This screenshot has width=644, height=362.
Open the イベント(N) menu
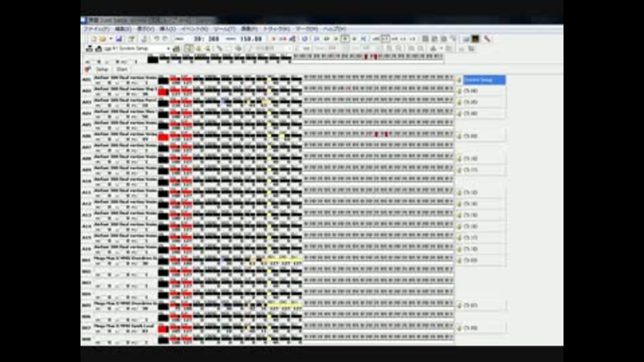point(195,29)
